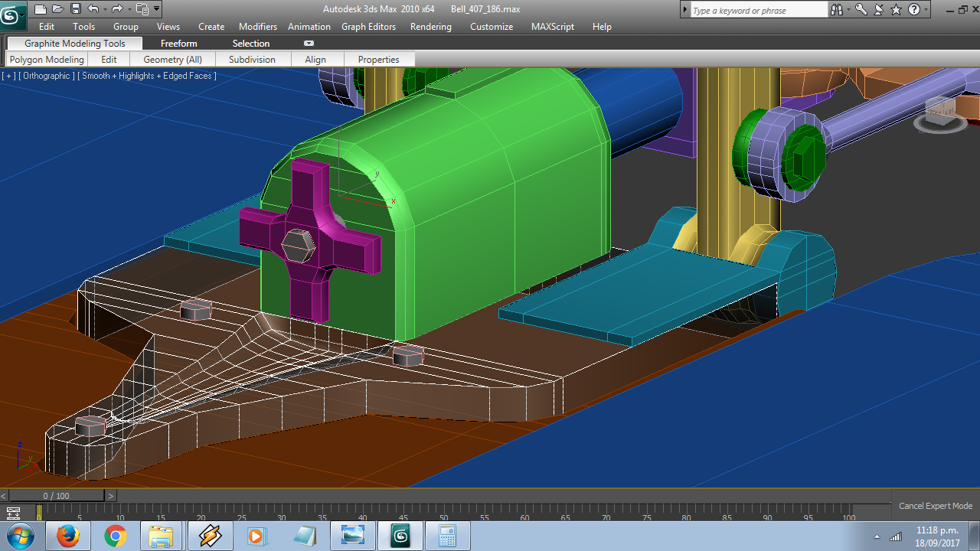Redo the action with the forward arrow icon

(x=117, y=8)
